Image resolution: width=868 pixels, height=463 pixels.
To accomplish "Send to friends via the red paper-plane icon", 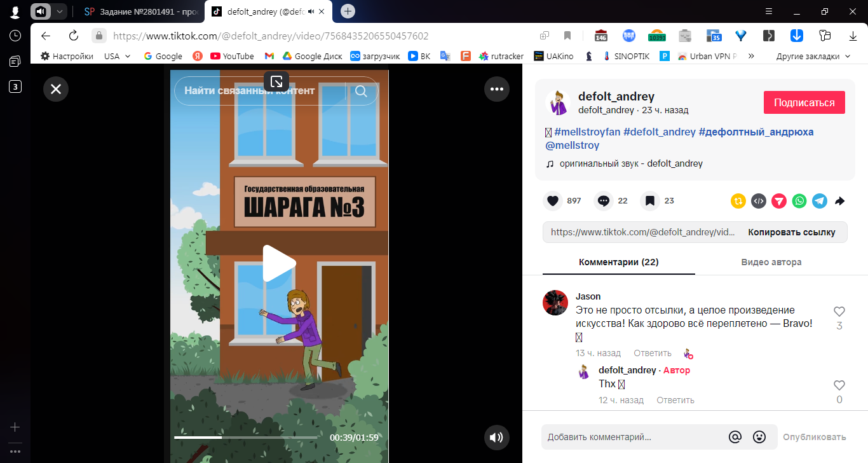I will [x=779, y=201].
